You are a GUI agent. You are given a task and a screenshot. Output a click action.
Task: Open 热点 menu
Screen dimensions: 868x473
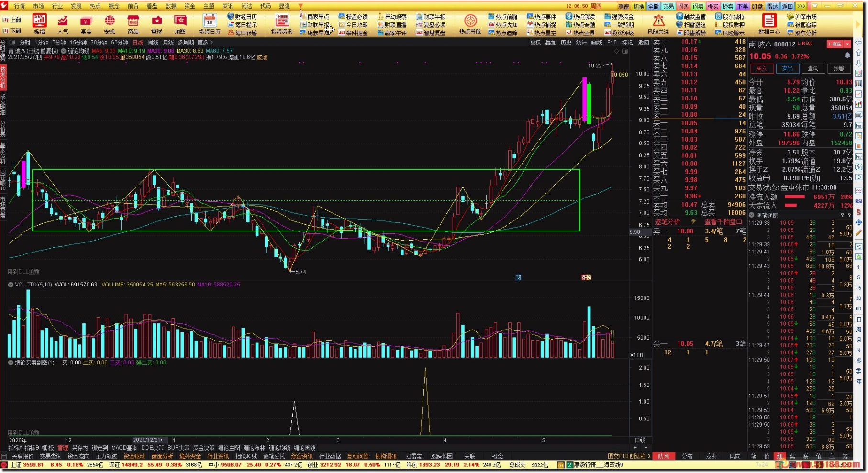coord(95,6)
